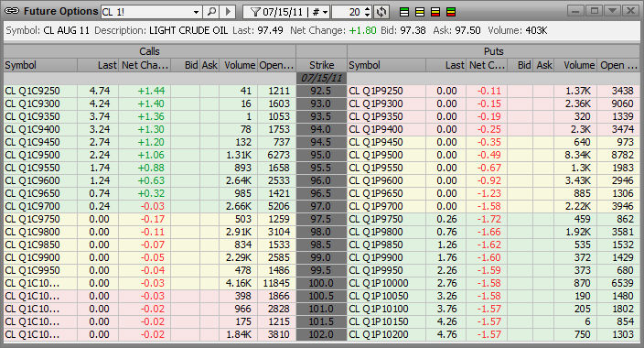Sort by Calls Open Interest column header
The image size is (644, 348).
pyautogui.click(x=276, y=65)
